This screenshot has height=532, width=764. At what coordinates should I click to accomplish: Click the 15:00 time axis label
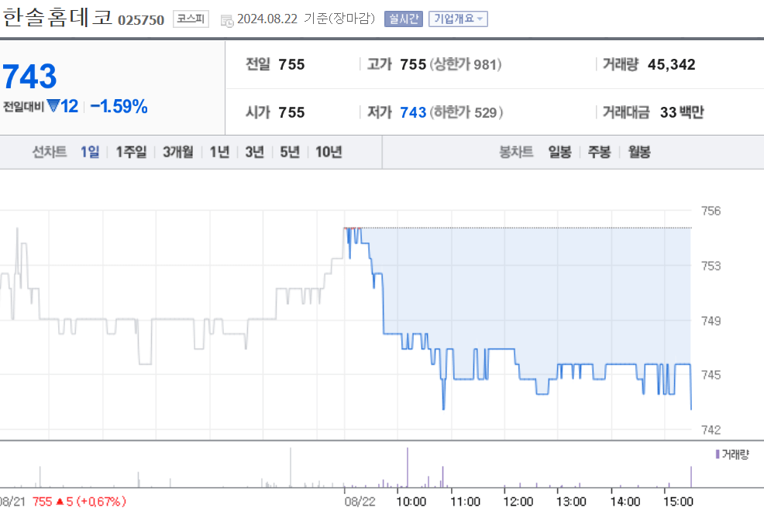pyautogui.click(x=678, y=502)
